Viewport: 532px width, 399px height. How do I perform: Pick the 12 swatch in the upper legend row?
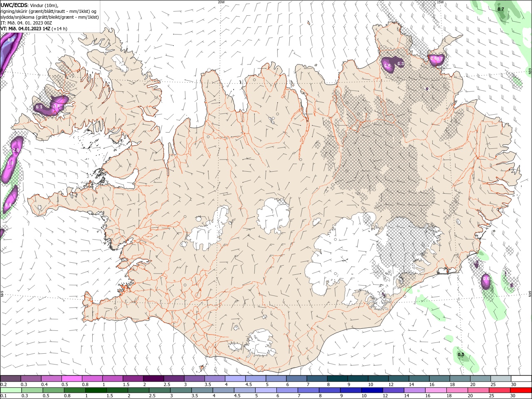pyautogui.click(x=399, y=379)
